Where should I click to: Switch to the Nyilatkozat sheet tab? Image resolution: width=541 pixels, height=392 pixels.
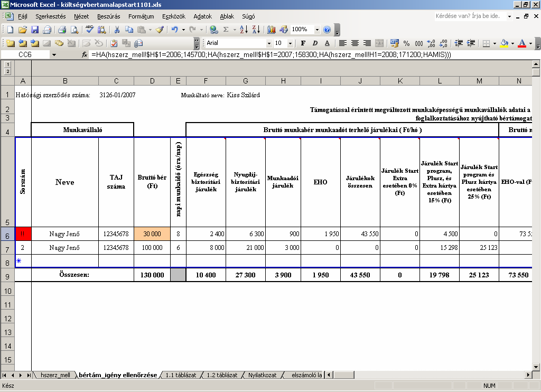(262, 375)
